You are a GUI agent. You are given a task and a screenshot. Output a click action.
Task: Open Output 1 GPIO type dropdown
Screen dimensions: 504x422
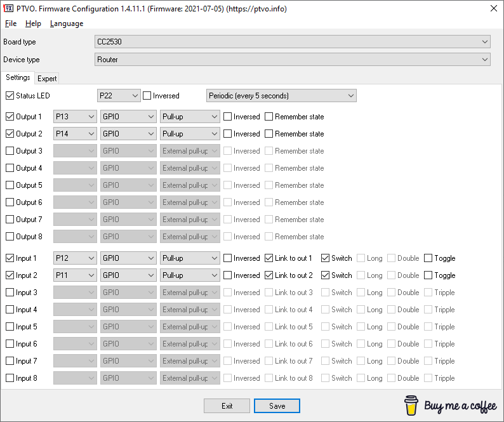click(128, 117)
